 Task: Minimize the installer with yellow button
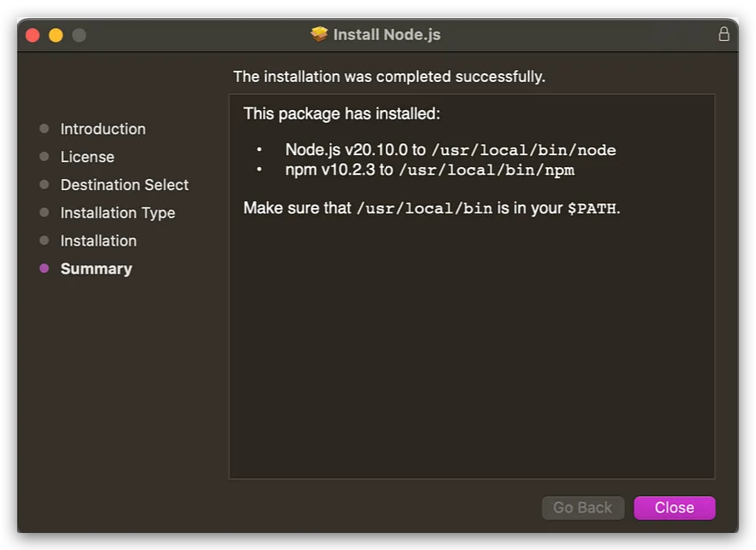pos(56,35)
